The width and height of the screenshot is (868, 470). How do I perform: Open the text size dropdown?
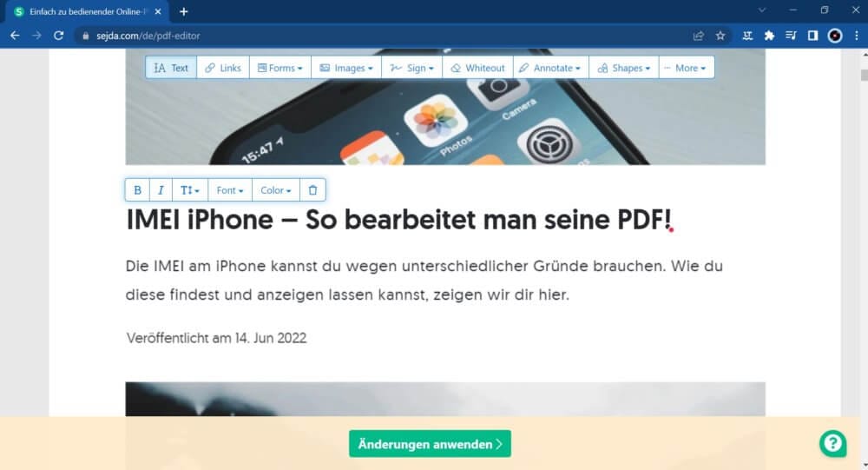pos(190,190)
